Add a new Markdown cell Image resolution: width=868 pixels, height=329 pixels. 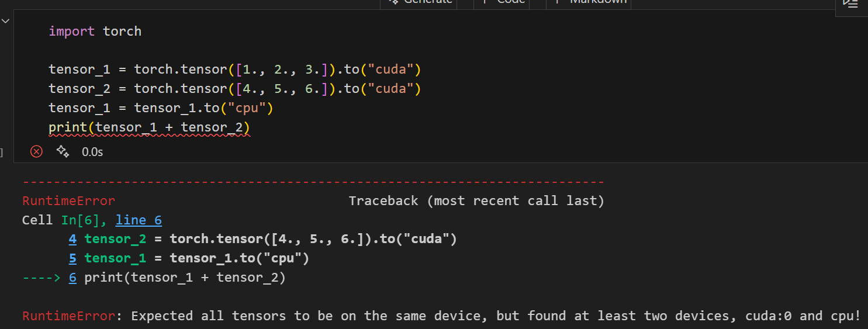tap(589, 2)
